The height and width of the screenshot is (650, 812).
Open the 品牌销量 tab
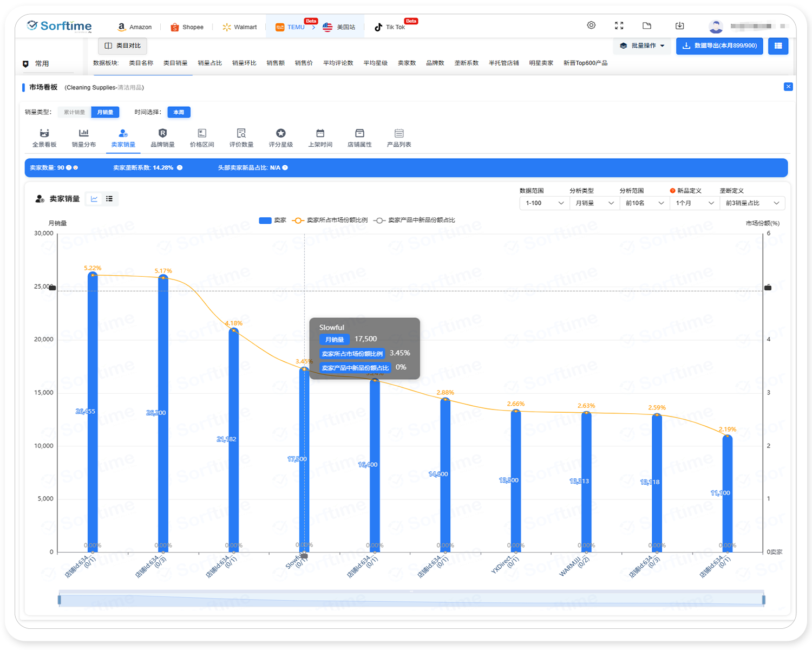click(162, 138)
